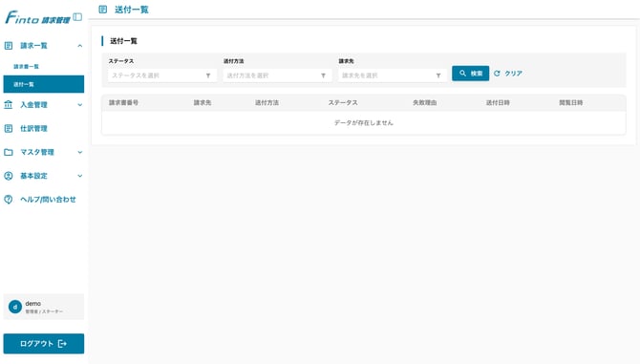This screenshot has height=364, width=640.
Task: Click the demo user profile card
Action: point(44,307)
